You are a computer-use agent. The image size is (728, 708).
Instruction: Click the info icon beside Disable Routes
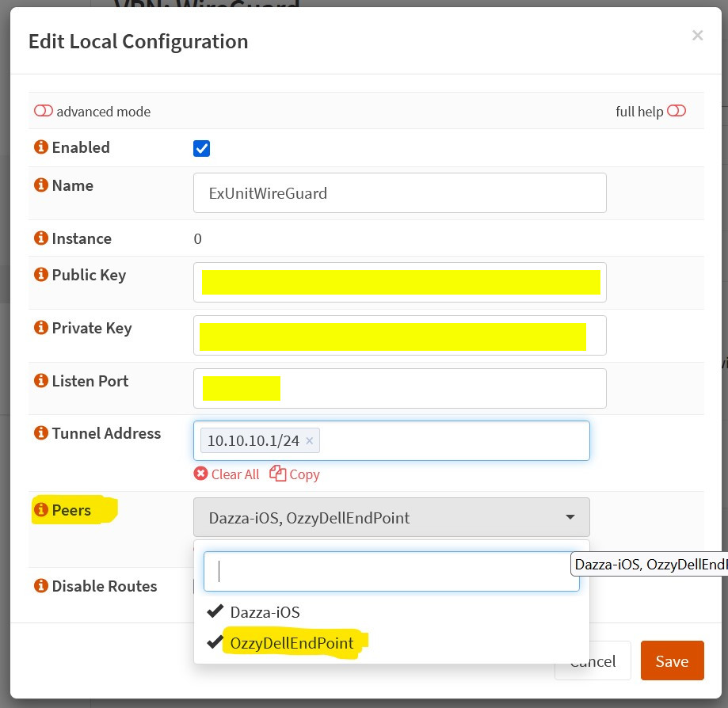[41, 585]
